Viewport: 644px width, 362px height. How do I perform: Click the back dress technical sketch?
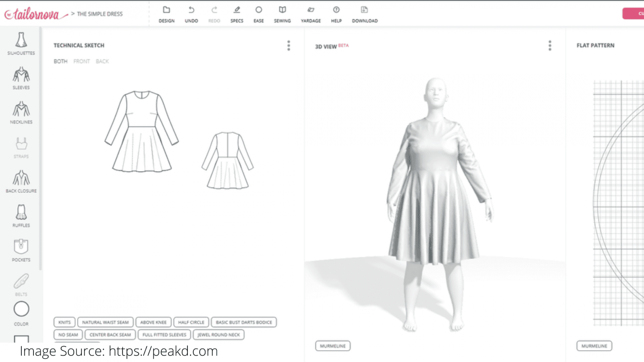pos(228,160)
